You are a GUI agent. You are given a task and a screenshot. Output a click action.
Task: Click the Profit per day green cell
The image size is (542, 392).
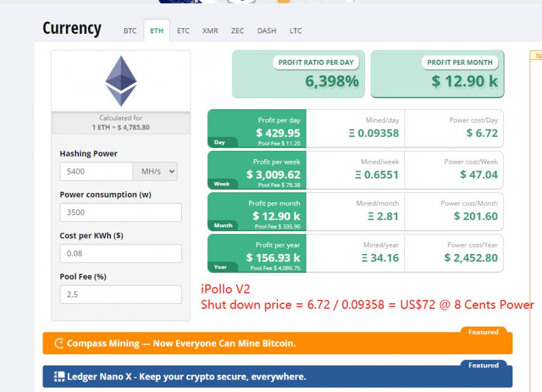pyautogui.click(x=257, y=128)
